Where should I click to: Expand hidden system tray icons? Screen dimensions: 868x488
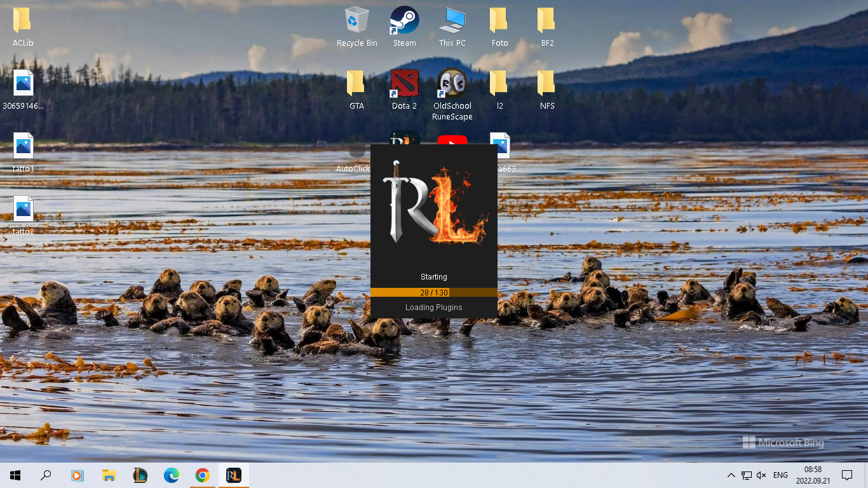(x=731, y=475)
